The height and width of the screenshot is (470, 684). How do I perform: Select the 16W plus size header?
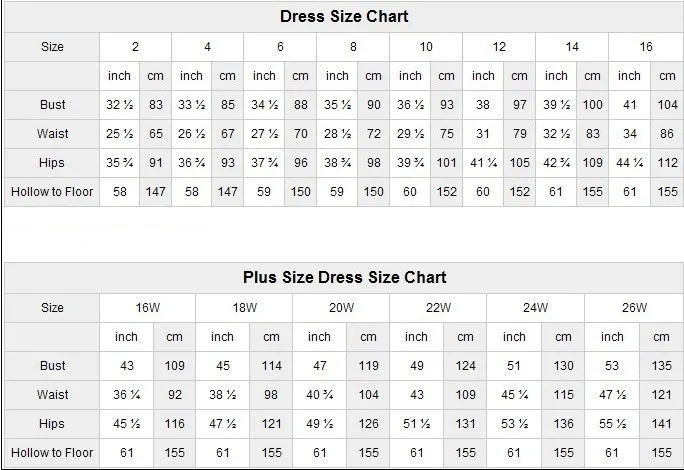[x=148, y=308]
